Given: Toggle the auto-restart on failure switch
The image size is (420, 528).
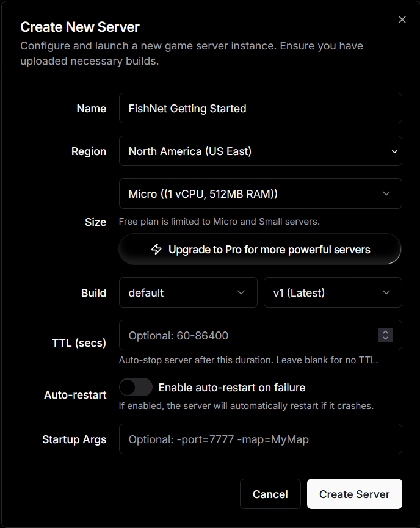Looking at the screenshot, I should tap(136, 387).
